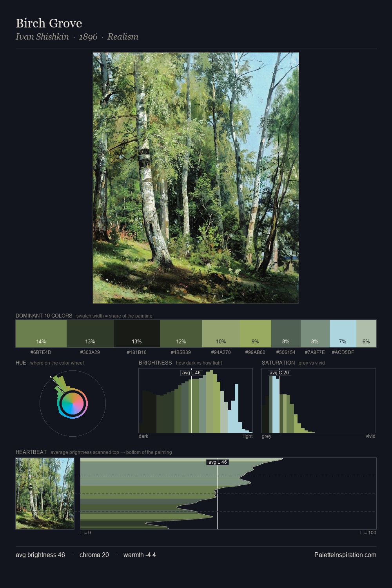392x588 pixels.
Task: Click the small painting thumbnail in Heartbeat
Action: [x=45, y=494]
